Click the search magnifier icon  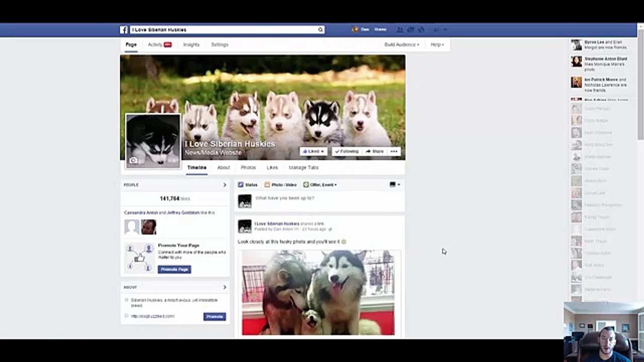pos(320,30)
